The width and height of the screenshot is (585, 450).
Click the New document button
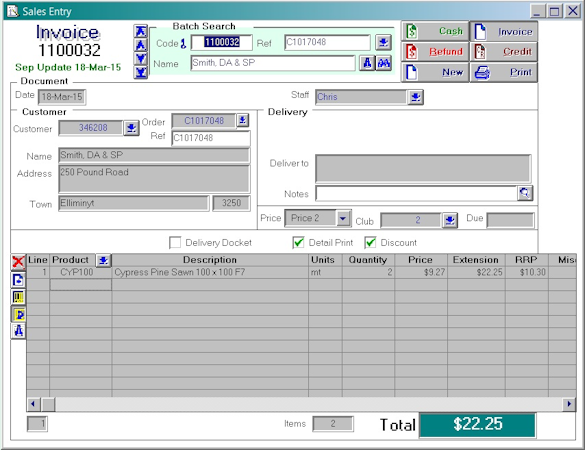435,72
